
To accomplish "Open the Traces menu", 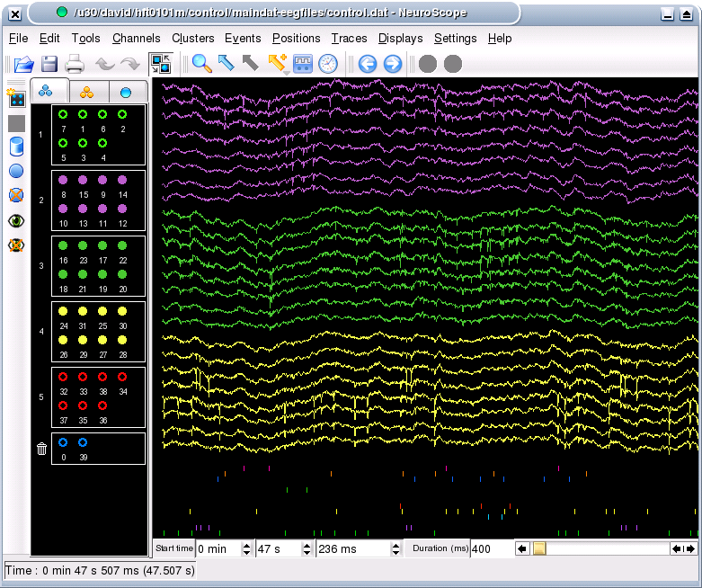I will (349, 39).
